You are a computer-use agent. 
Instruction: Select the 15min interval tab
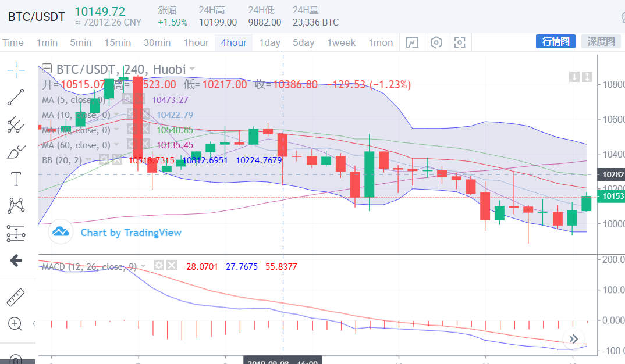point(118,42)
